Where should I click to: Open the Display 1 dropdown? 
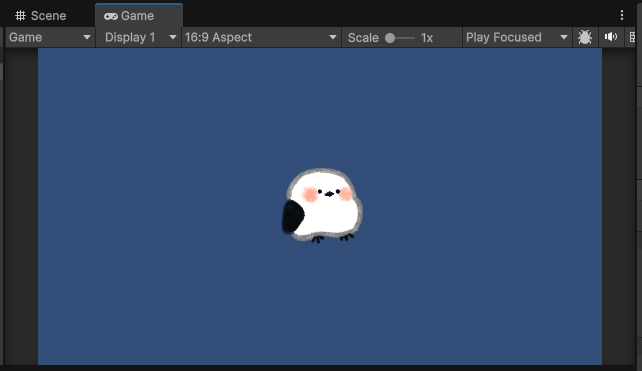(x=139, y=37)
